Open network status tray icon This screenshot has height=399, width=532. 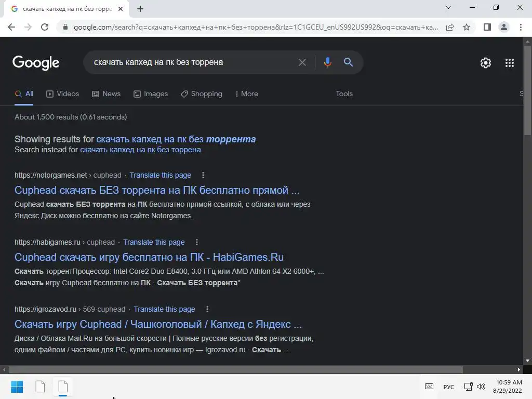468,387
